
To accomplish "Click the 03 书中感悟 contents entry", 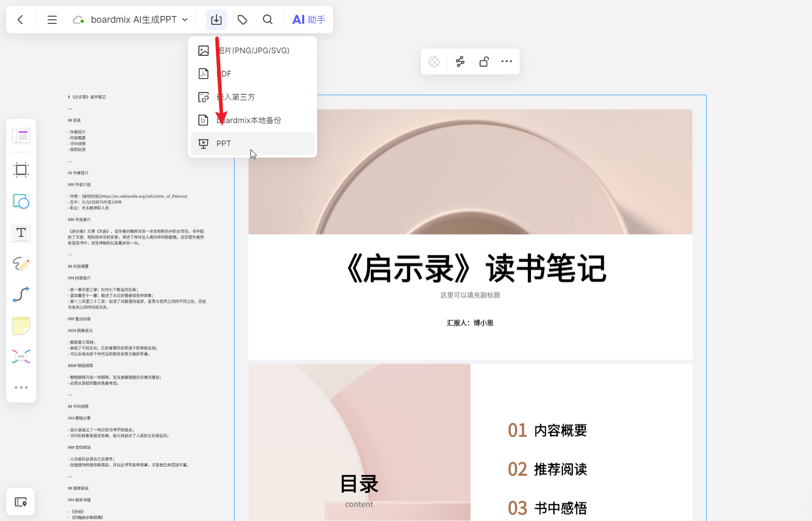I will 548,508.
